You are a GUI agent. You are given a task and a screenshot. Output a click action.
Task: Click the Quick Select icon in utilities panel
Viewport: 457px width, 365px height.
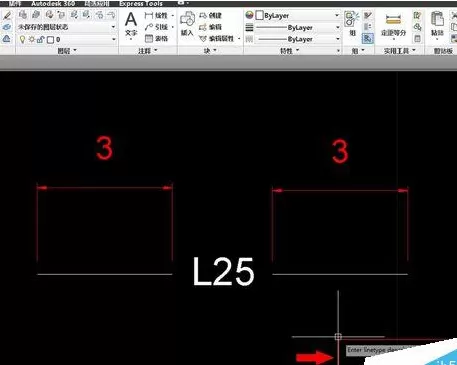pos(417,15)
